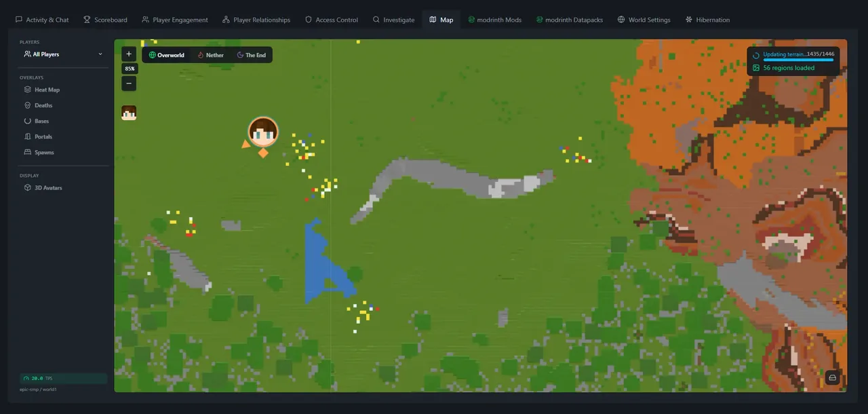Click the map export icon in bottom corner
Screen dimensions: 868x414
pos(832,377)
